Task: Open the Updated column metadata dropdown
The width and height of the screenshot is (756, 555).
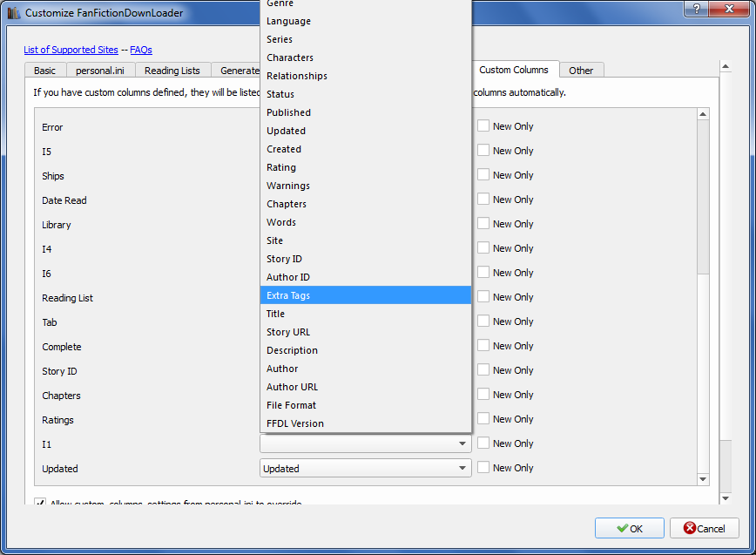Action: [x=366, y=468]
